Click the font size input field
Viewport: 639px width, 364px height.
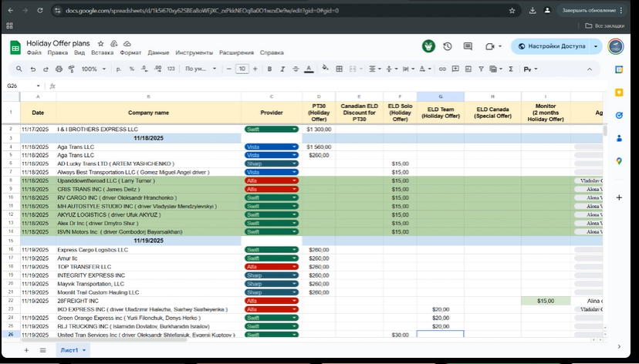tap(242, 69)
